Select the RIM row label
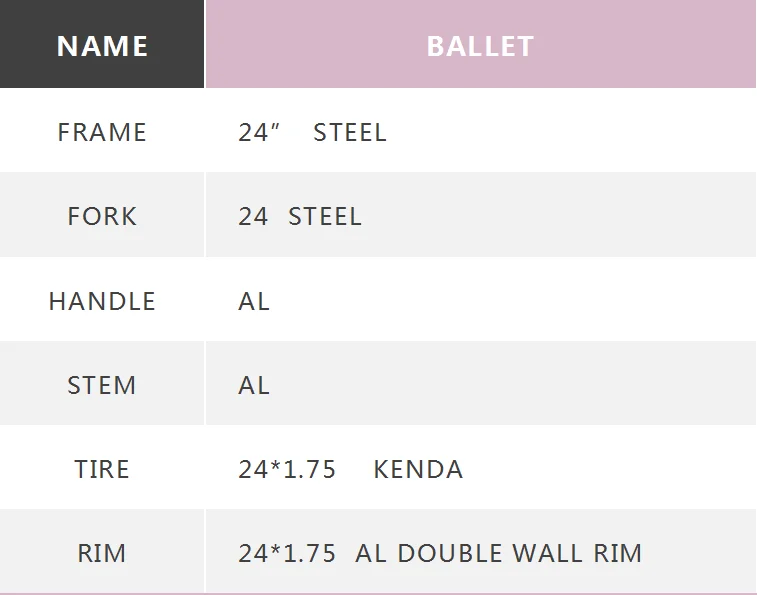 [x=102, y=553]
